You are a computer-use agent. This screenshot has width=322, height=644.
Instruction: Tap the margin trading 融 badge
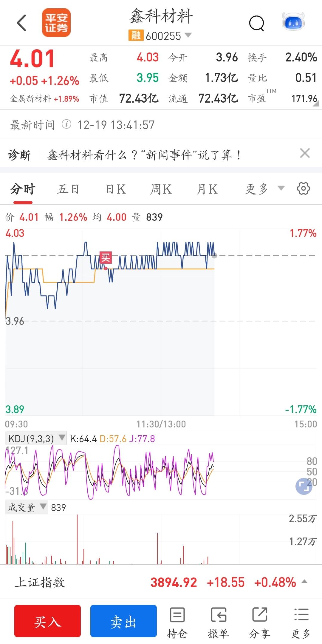coord(136,35)
